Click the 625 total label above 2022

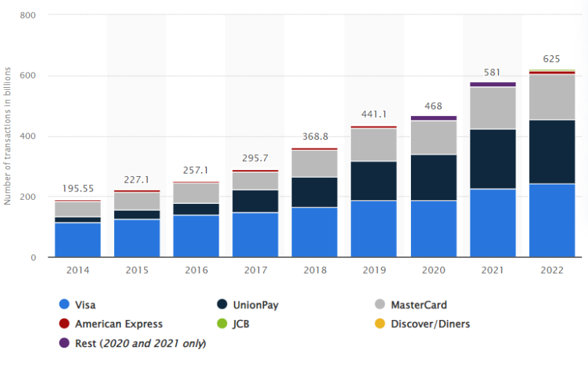coord(551,59)
